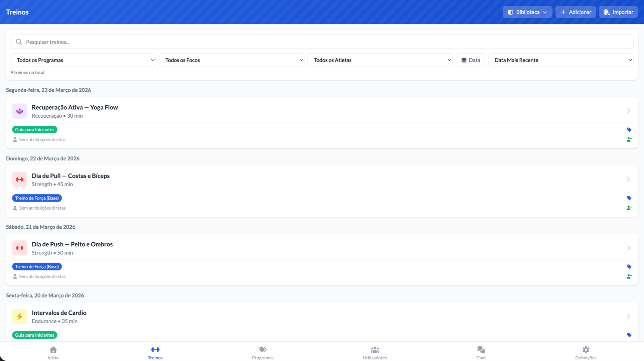644x361 pixels.
Task: Click assign-athlete icon on Yoga Flow workout
Action: 629,139
